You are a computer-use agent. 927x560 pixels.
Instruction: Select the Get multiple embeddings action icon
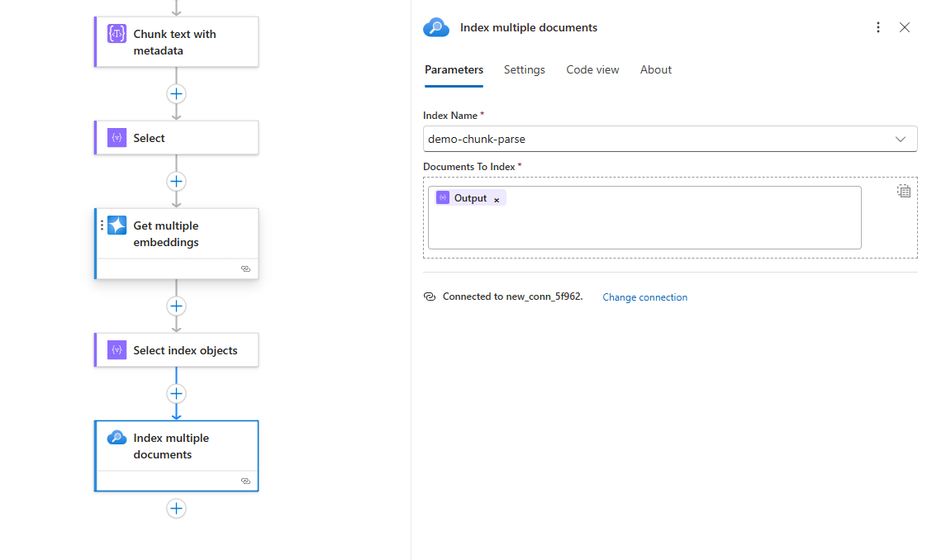(116, 225)
